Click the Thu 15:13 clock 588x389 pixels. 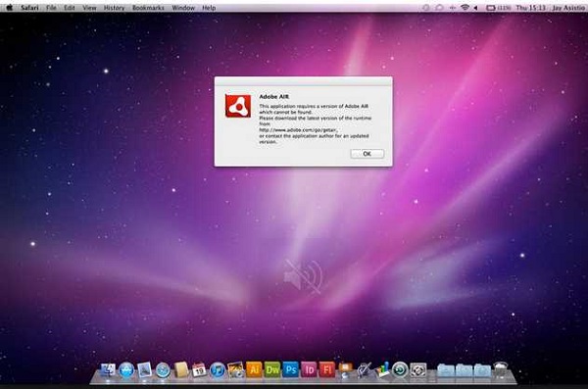(530, 8)
